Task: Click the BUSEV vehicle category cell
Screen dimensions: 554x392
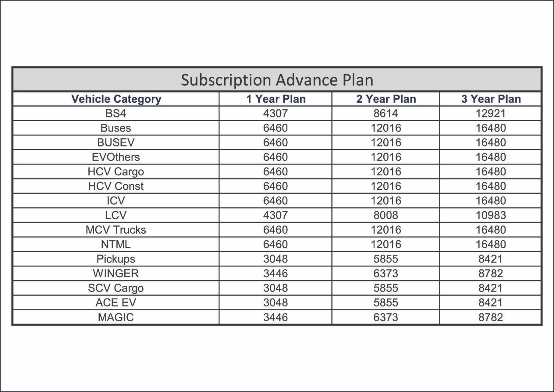Action: pyautogui.click(x=116, y=143)
